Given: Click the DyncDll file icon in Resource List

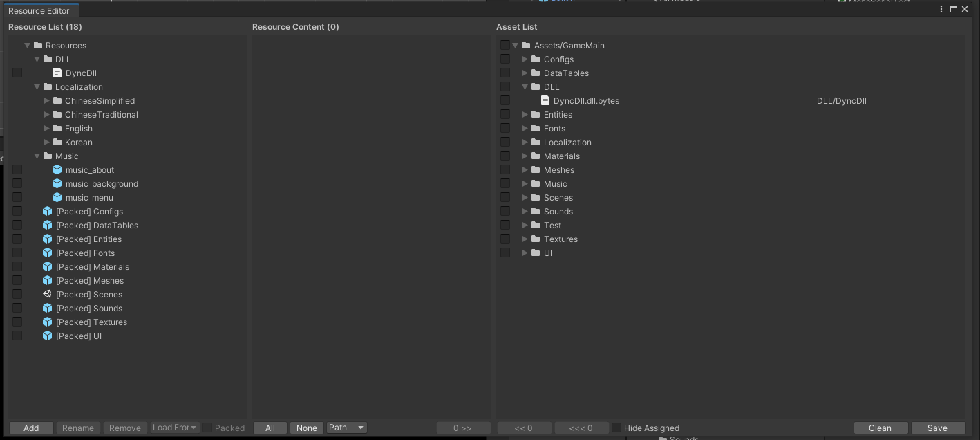Looking at the screenshot, I should coord(57,73).
